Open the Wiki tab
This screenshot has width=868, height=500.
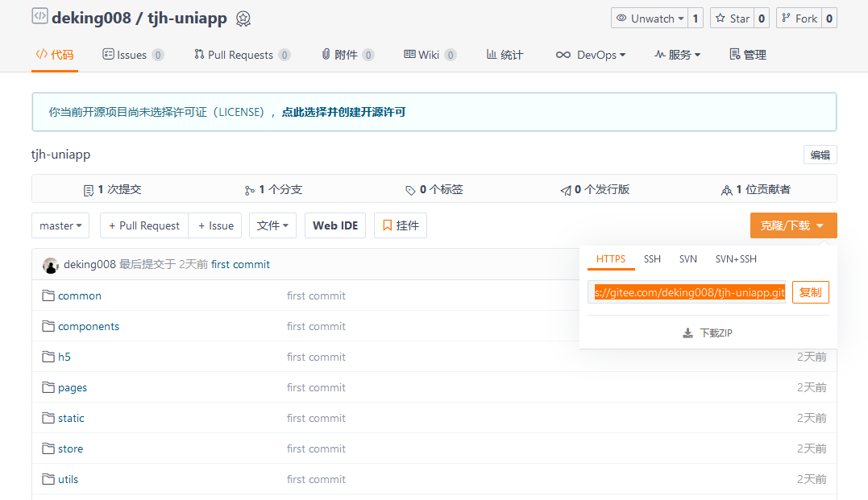click(430, 55)
